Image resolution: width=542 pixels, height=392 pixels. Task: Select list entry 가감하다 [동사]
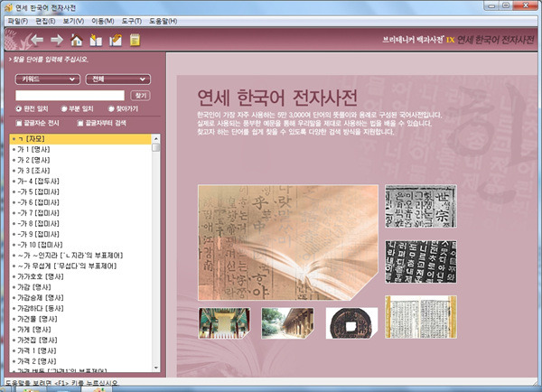(80, 308)
